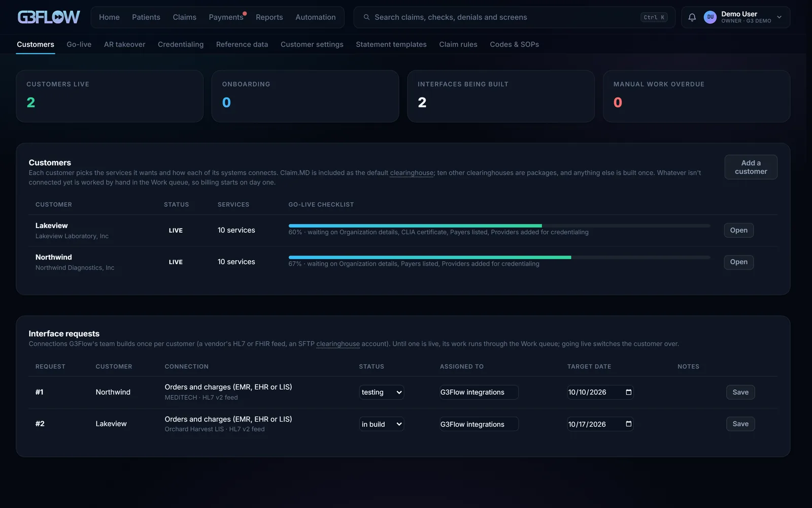Open the Reports menu
812x508 pixels.
[x=269, y=17]
